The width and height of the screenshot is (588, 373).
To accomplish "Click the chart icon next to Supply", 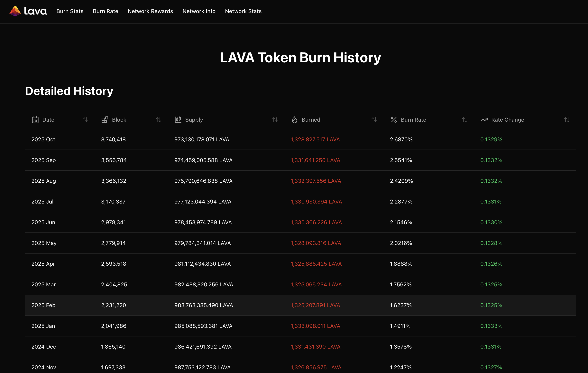I will click(x=178, y=119).
